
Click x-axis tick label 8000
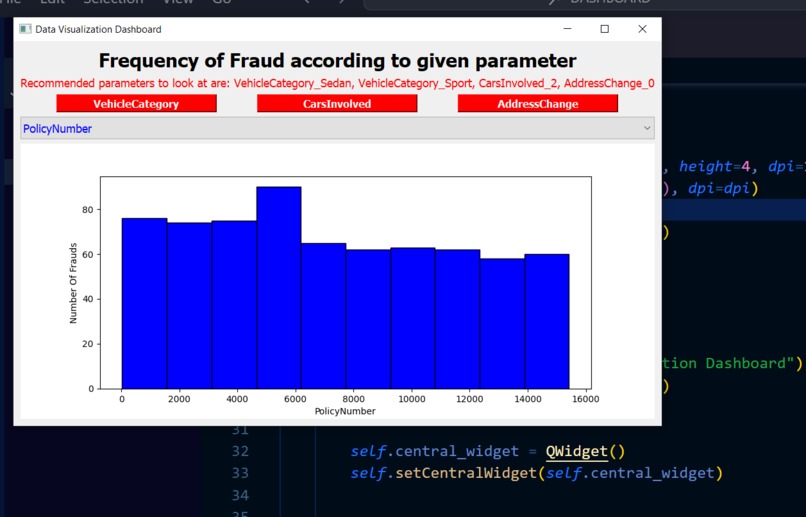click(353, 399)
